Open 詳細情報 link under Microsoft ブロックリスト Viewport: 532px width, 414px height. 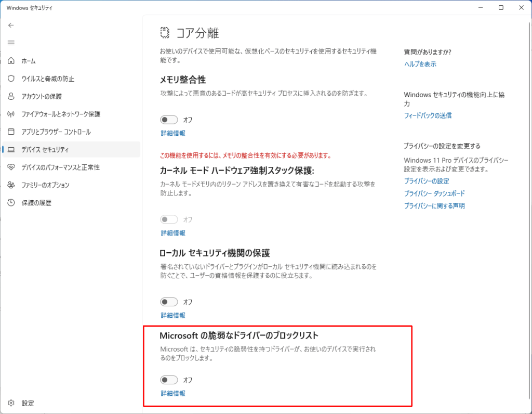[173, 393]
